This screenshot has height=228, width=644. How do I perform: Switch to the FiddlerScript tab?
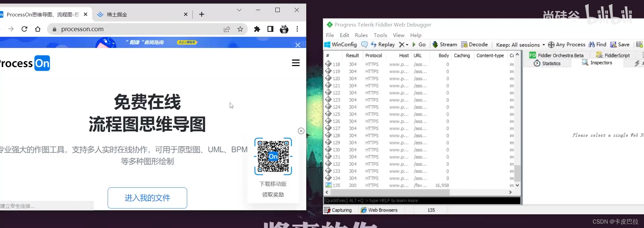tap(613, 55)
